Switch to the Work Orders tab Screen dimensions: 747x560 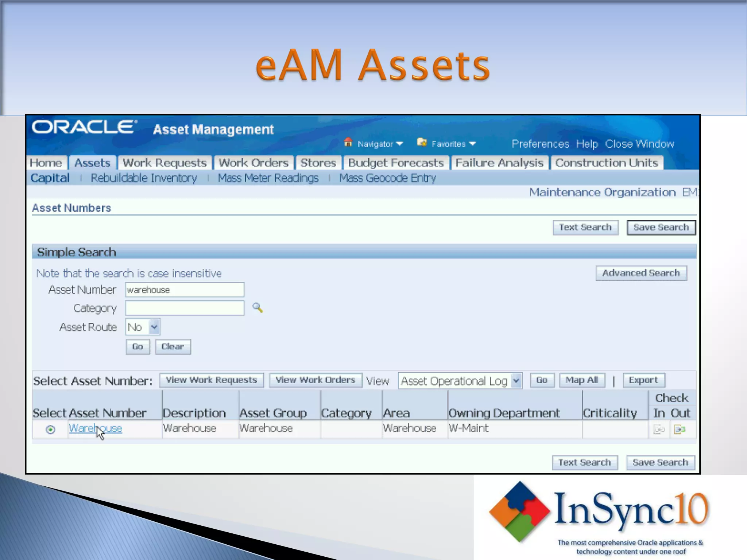(253, 163)
